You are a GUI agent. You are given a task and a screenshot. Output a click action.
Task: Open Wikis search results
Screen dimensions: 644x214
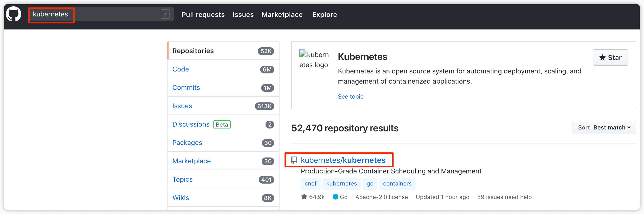223,198
